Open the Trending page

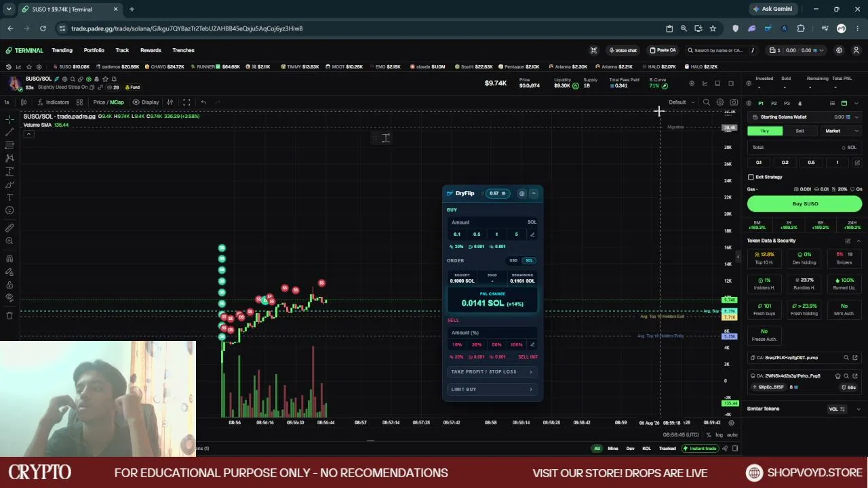tap(62, 50)
